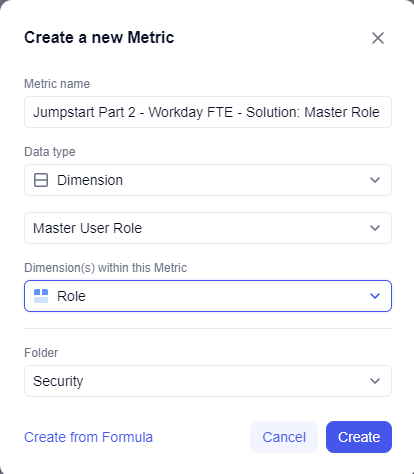The image size is (414, 474).
Task: Open the Master User Role dropdown arrow
Action: [x=375, y=228]
